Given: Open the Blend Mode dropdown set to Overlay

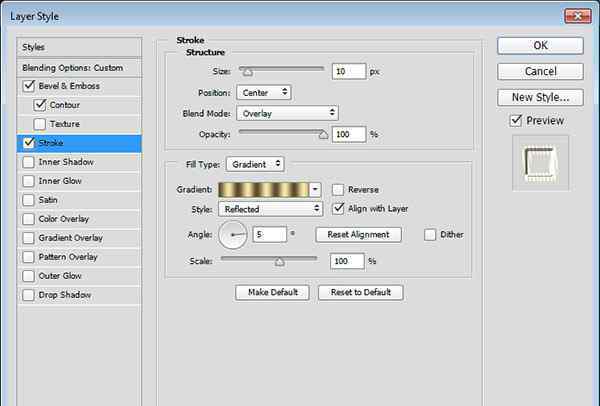Looking at the screenshot, I should pos(287,113).
